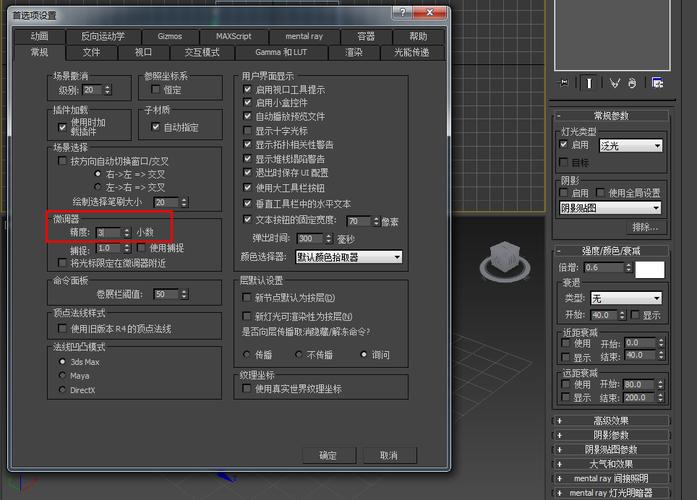This screenshot has height=500, width=697.
Task: Click the 倍增 multiplier value field
Action: click(604, 268)
